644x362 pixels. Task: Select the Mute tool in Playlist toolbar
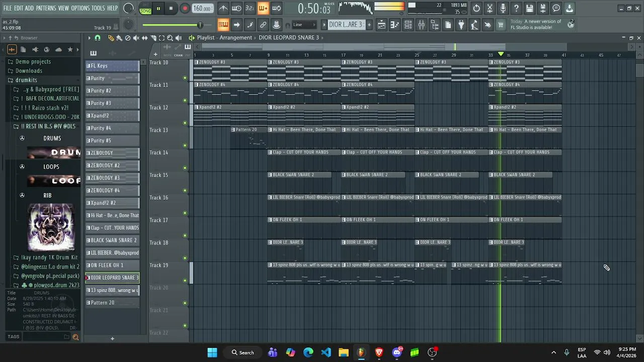pyautogui.click(x=136, y=38)
